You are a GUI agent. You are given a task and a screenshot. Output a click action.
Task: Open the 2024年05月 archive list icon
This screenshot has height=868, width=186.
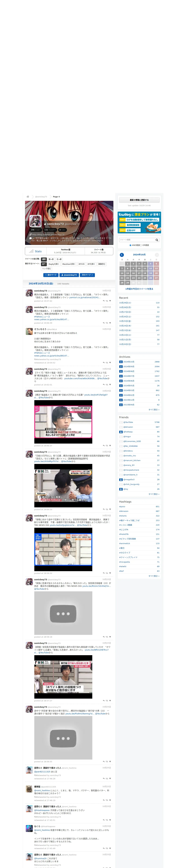pyautogui.click(x=121, y=386)
